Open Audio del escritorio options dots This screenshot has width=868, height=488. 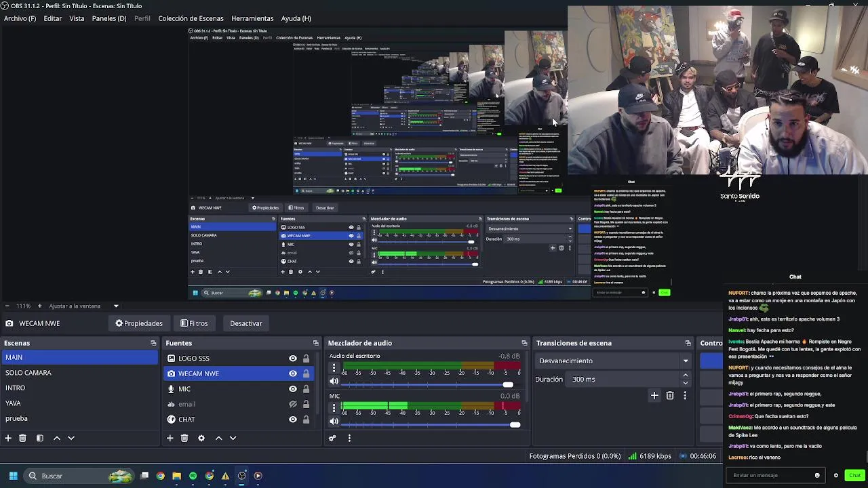334,368
